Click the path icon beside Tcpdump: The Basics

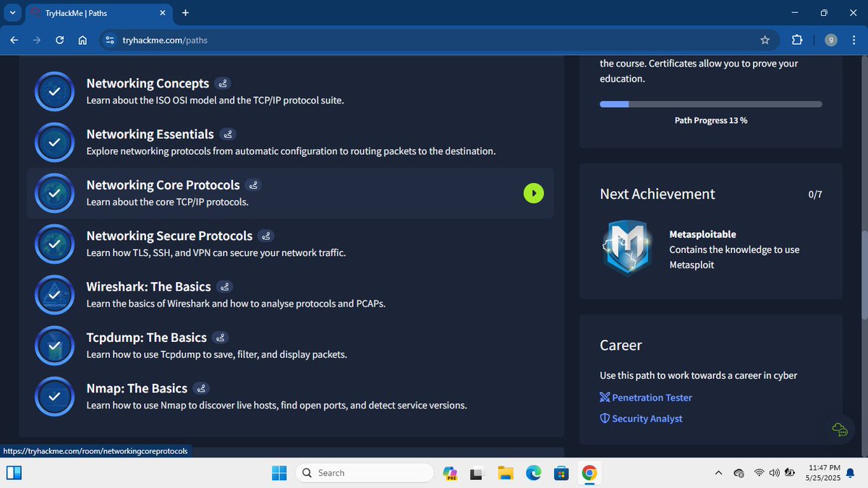pyautogui.click(x=221, y=338)
